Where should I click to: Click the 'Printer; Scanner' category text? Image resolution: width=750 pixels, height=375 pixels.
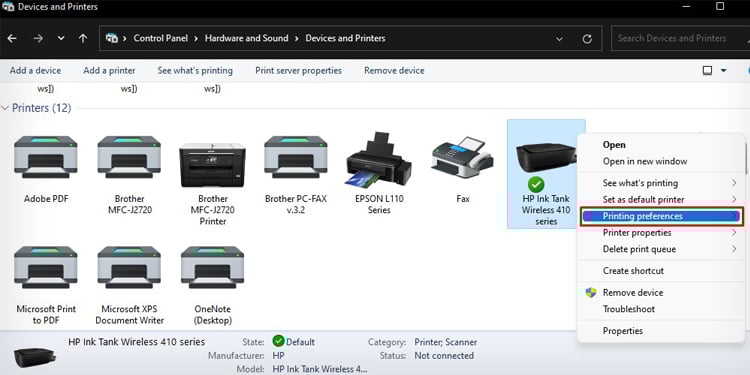[x=446, y=342]
